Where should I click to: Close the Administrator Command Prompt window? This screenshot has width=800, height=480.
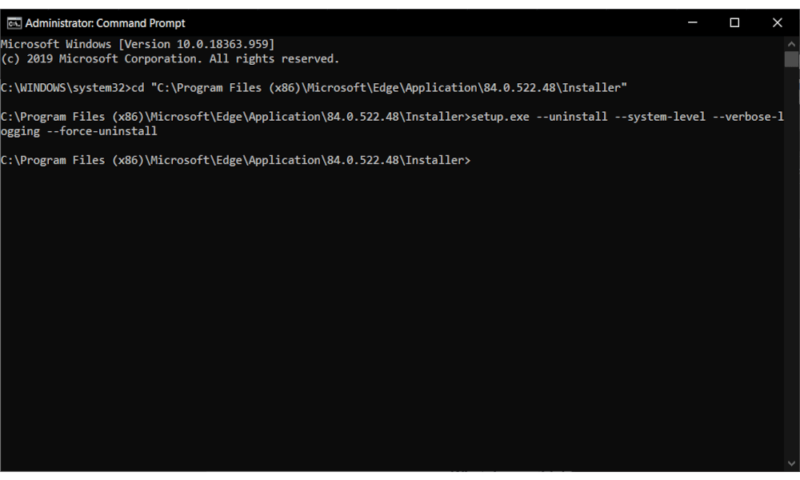pyautogui.click(x=777, y=22)
